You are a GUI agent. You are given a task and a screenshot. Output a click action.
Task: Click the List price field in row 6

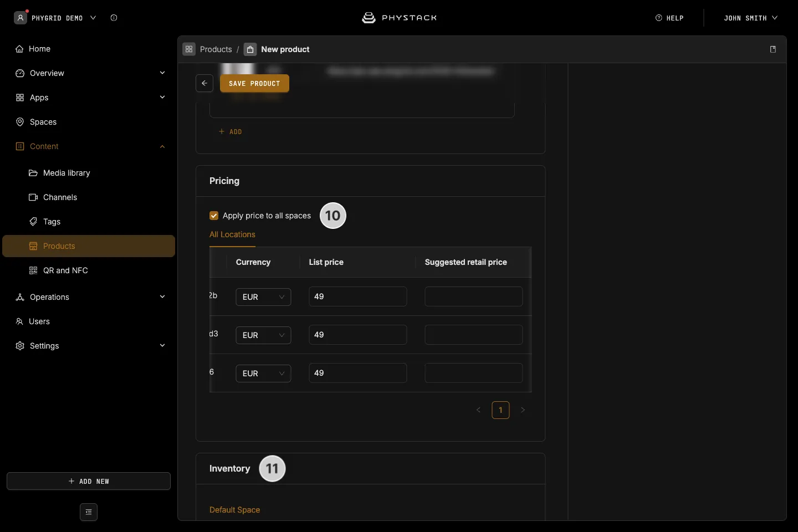tap(358, 373)
